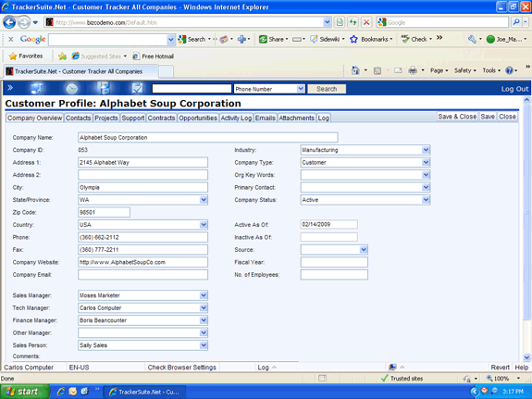Open the Industry dropdown showing Manufacturing

click(426, 150)
